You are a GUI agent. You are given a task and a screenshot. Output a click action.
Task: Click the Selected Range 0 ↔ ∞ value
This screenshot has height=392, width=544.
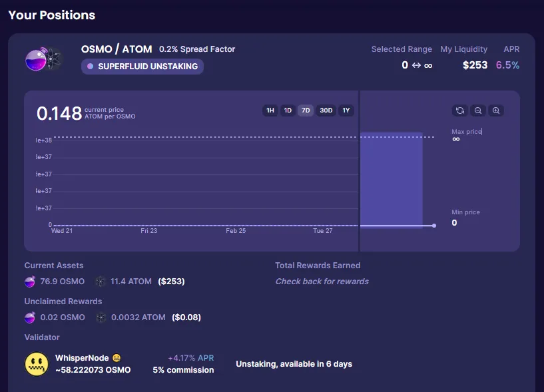[417, 65]
